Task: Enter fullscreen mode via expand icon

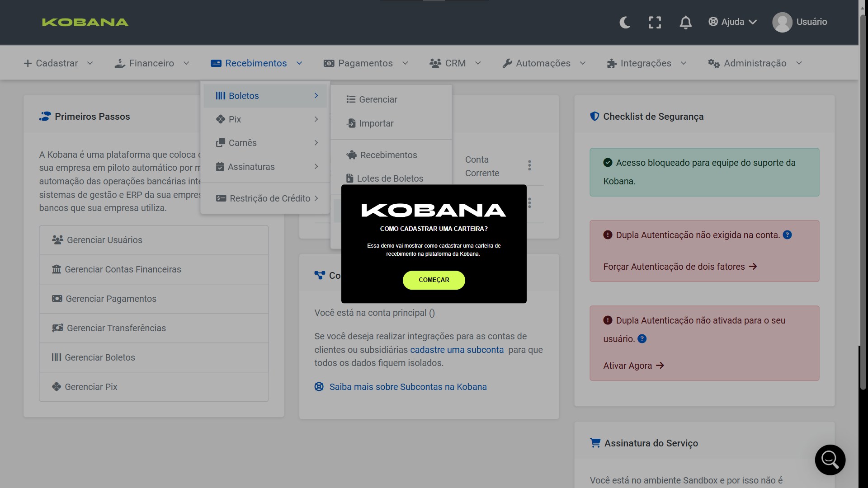Action: pos(655,22)
